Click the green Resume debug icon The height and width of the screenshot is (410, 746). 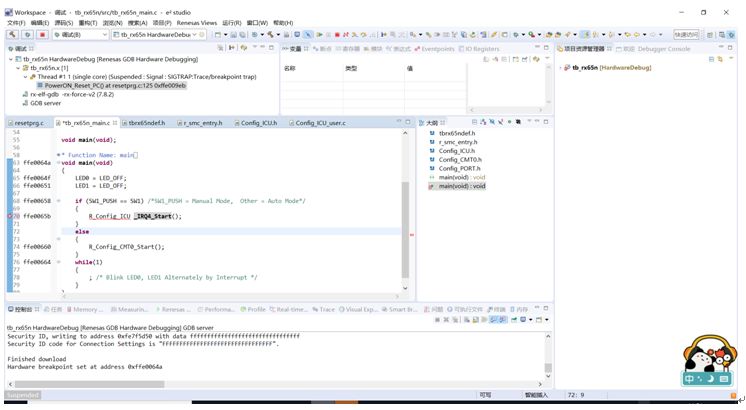click(319, 35)
